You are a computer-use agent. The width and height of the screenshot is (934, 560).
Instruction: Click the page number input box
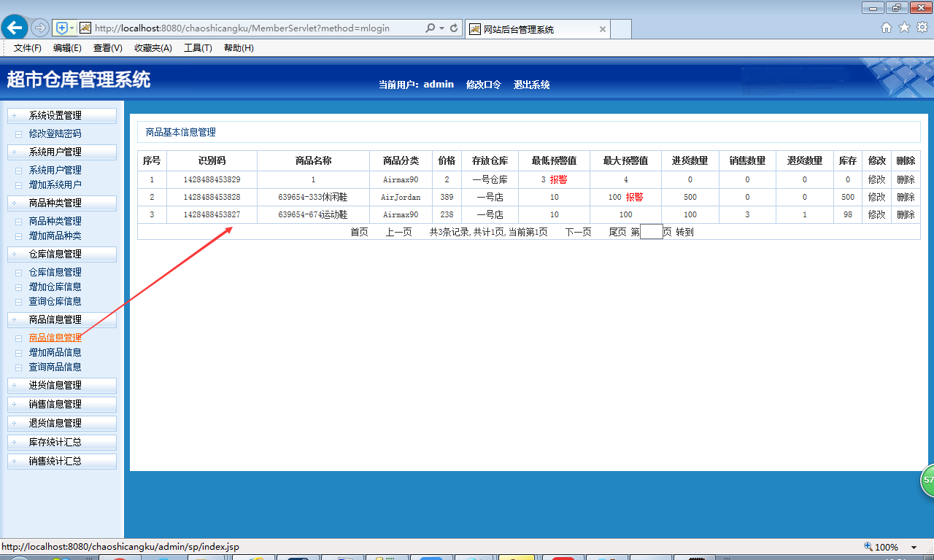click(651, 232)
